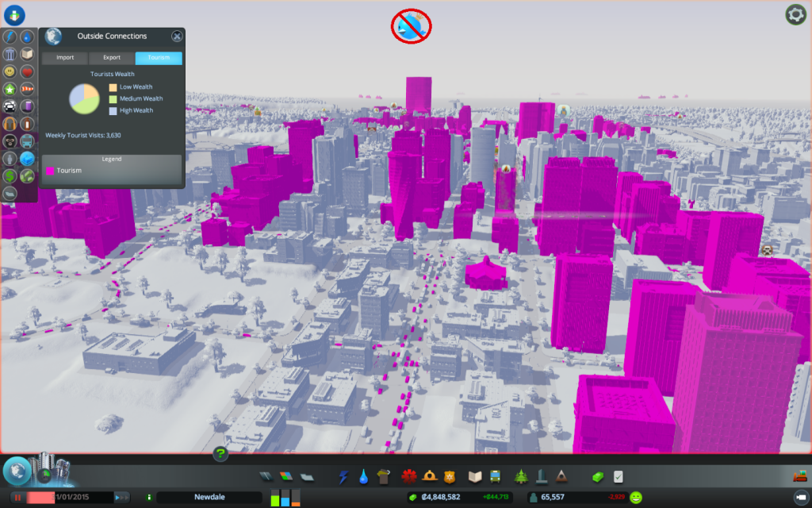Click the date progress bar reading 01/2015
The image size is (812, 508).
click(x=70, y=498)
